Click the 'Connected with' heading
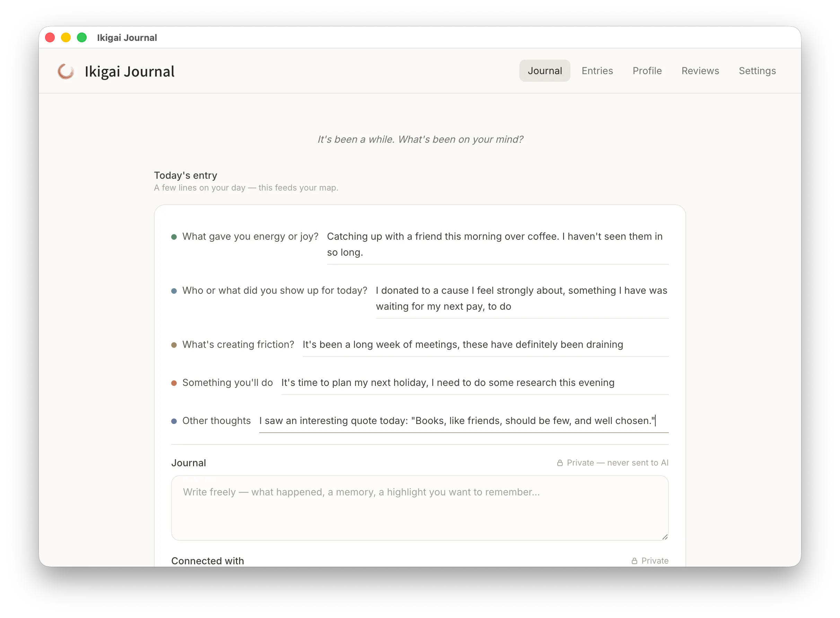Viewport: 840px width, 618px height. [x=208, y=561]
